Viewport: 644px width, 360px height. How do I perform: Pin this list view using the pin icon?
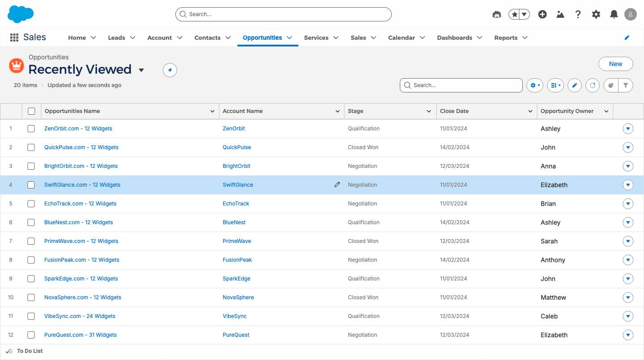pyautogui.click(x=170, y=70)
